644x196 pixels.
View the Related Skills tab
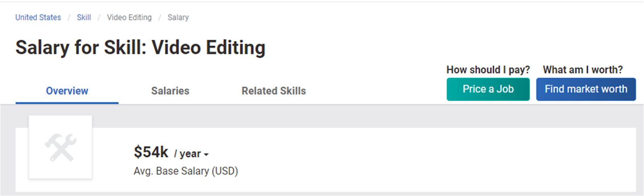pos(274,91)
